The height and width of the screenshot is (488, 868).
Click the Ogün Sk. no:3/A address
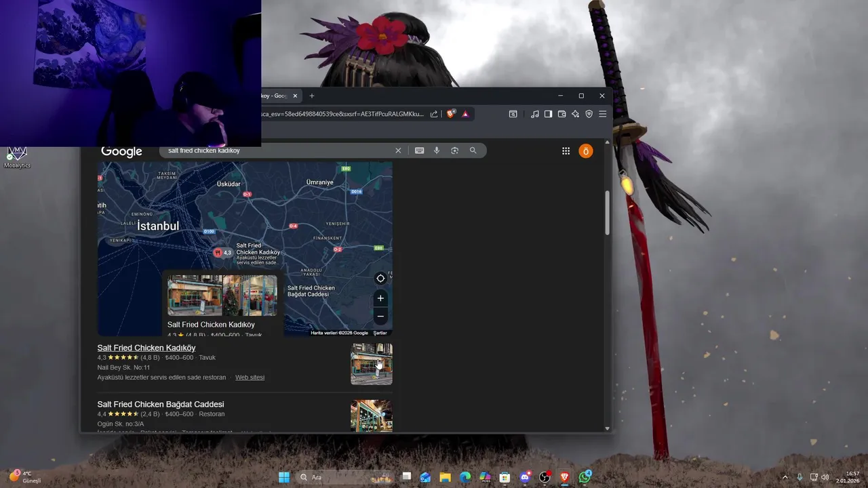click(x=121, y=424)
